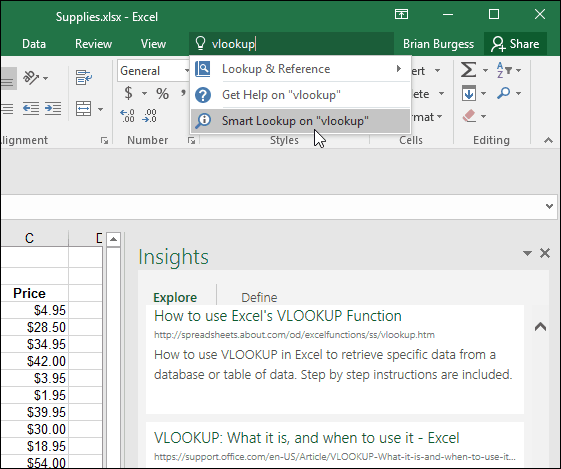Open the accounting format dropdown arrow
Viewport: 561px width, 469px height.
(x=144, y=94)
